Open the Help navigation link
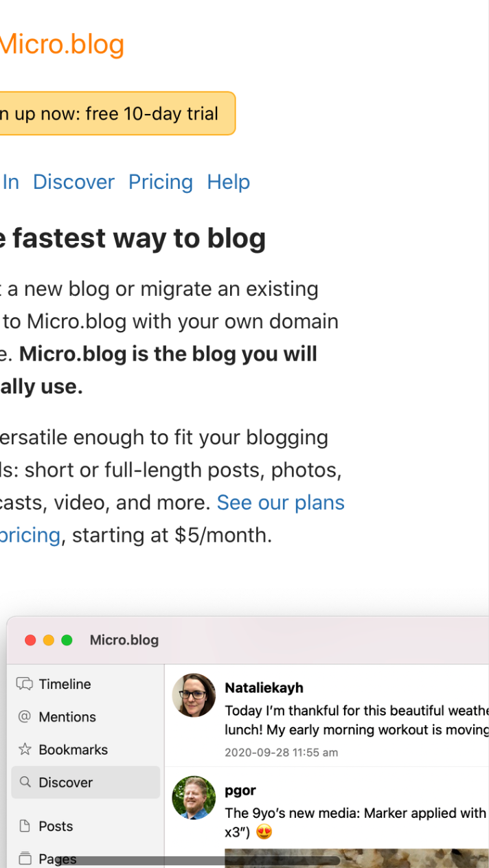The width and height of the screenshot is (489, 868). 228,181
